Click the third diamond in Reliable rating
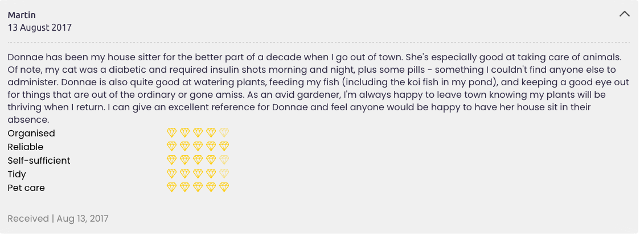This screenshot has width=644, height=237. click(x=198, y=147)
